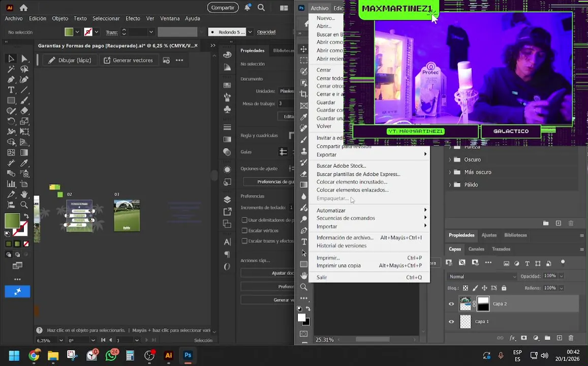Add layer style fx in Photoshop
The width and height of the screenshot is (588, 366).
(x=512, y=338)
